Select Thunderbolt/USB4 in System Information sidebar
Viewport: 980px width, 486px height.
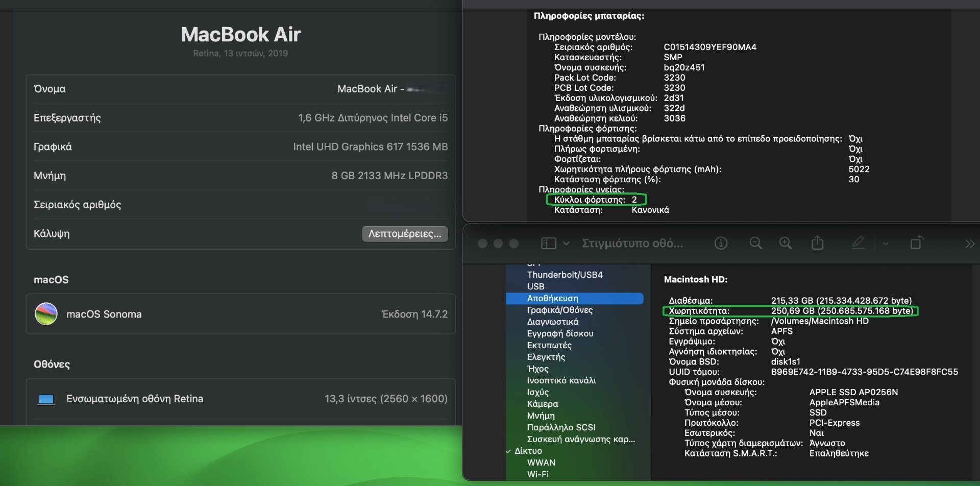tap(565, 275)
